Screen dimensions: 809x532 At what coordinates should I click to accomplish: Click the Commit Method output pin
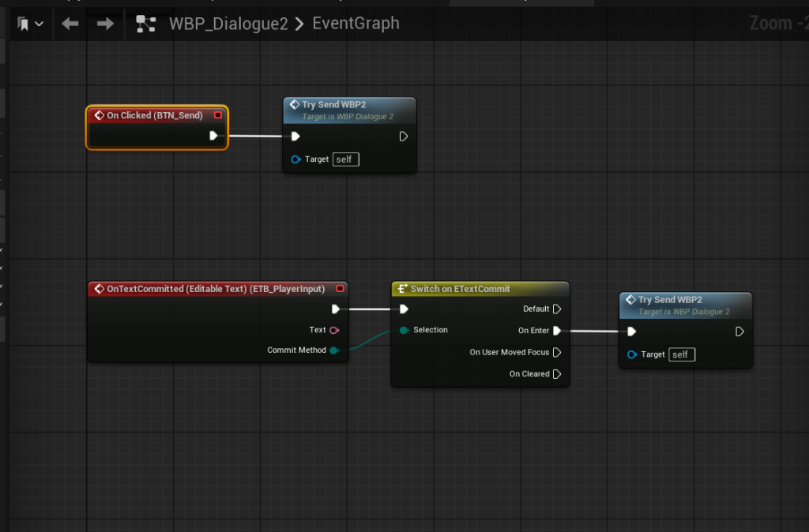[334, 350]
